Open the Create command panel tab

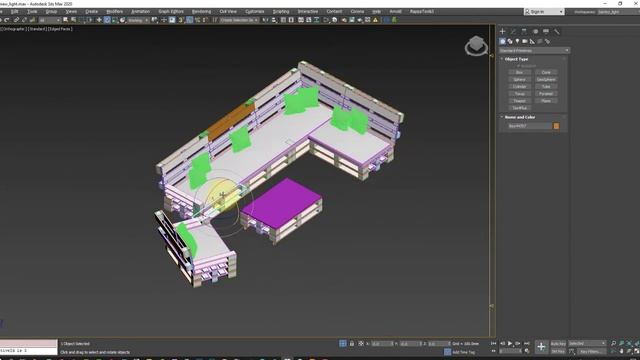(502, 31)
